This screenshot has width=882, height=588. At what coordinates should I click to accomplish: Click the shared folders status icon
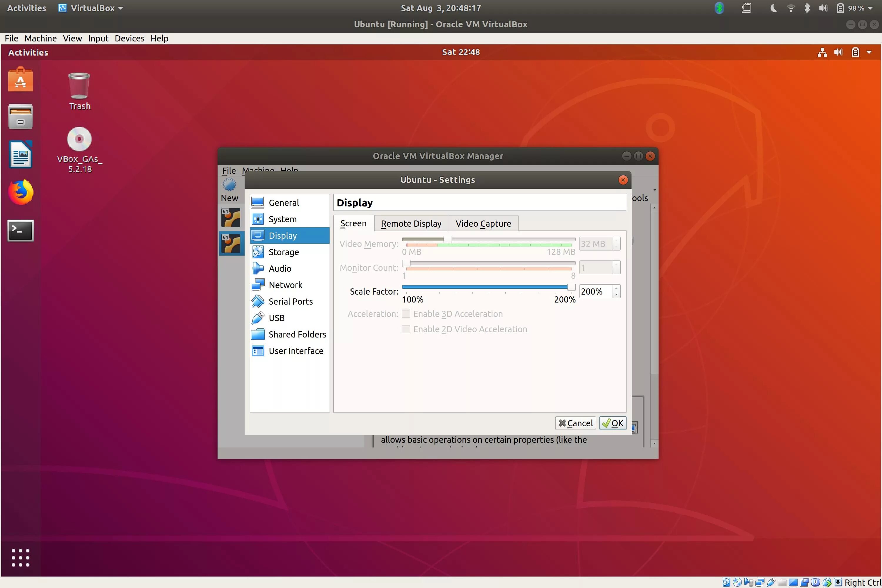782,583
